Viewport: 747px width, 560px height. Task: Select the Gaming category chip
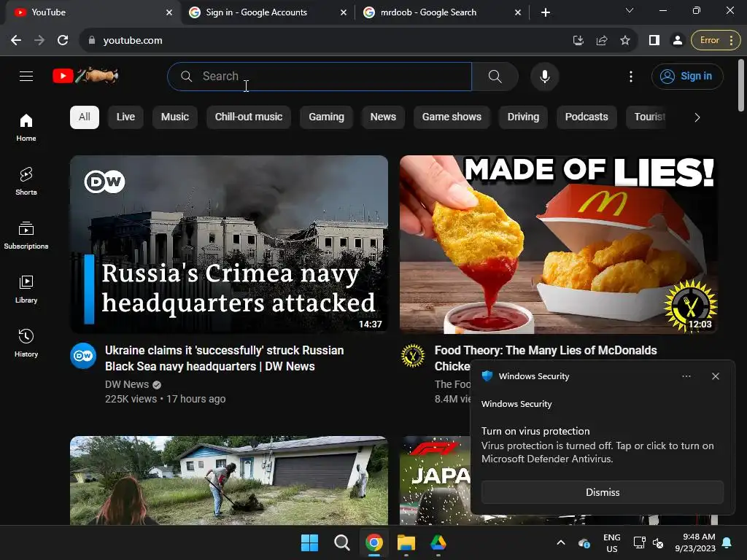pyautogui.click(x=326, y=117)
